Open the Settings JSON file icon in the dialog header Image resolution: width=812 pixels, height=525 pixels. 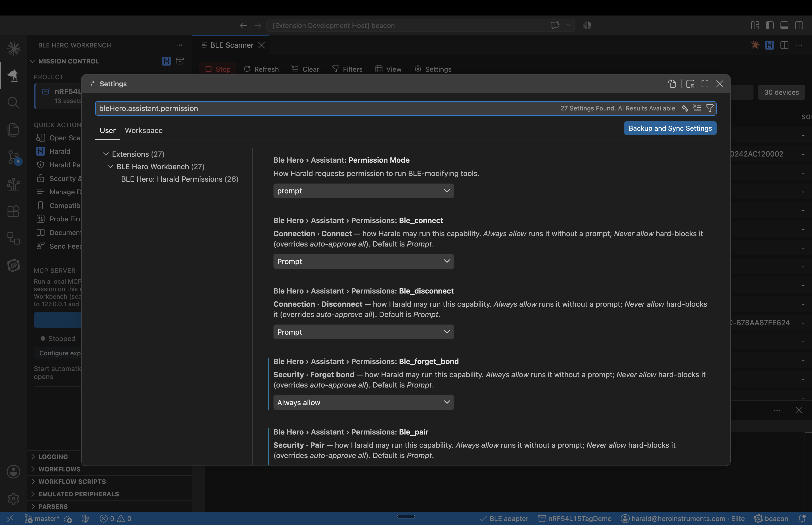pyautogui.click(x=672, y=84)
